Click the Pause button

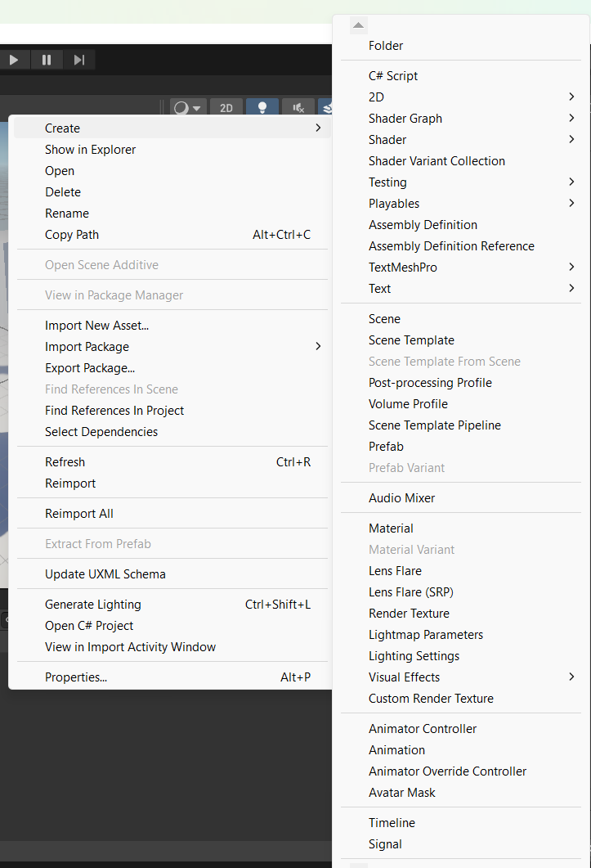tap(47, 60)
